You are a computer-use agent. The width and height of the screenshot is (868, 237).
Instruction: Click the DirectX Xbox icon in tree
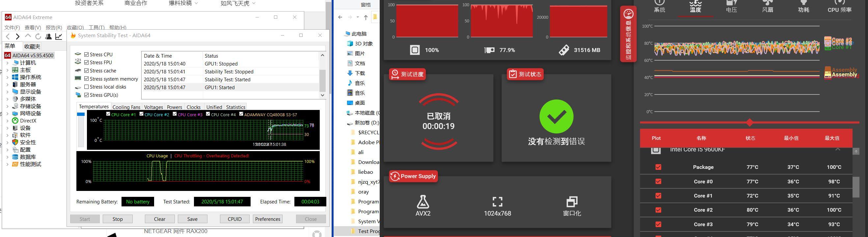tap(15, 120)
